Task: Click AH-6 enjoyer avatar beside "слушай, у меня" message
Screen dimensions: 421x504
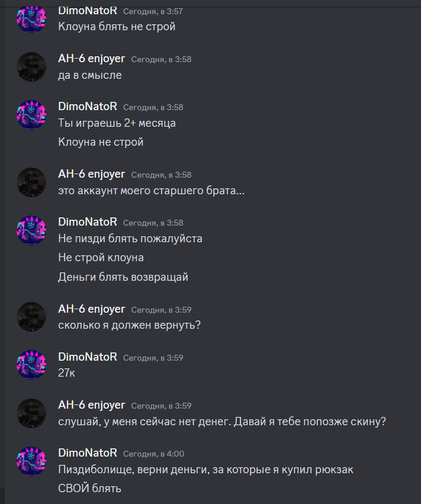Action: coord(31,413)
